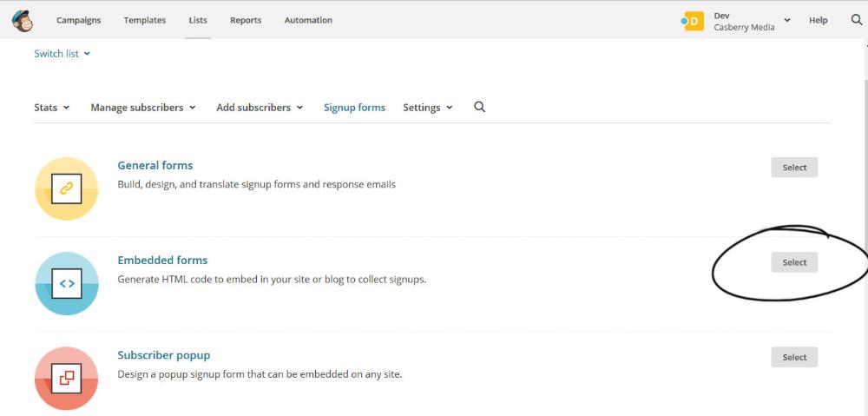Click the yellow Dev account avatar

pos(693,21)
